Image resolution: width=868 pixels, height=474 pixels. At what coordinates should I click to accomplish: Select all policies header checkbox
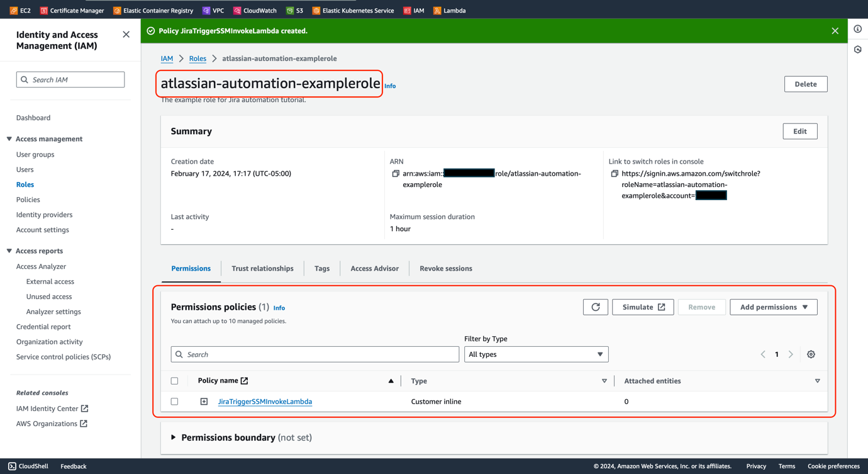174,381
